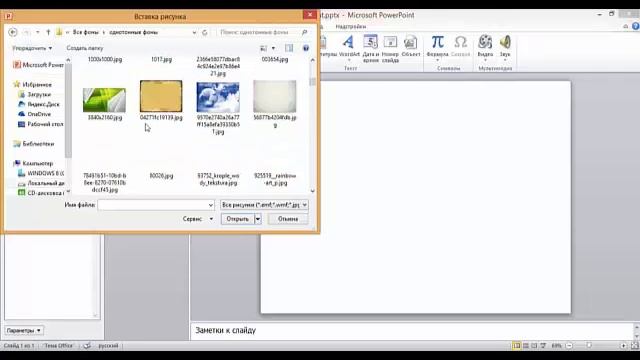Go back in the picture dialog
Image resolution: width=640 pixels, height=360 pixels.
[x=13, y=32]
